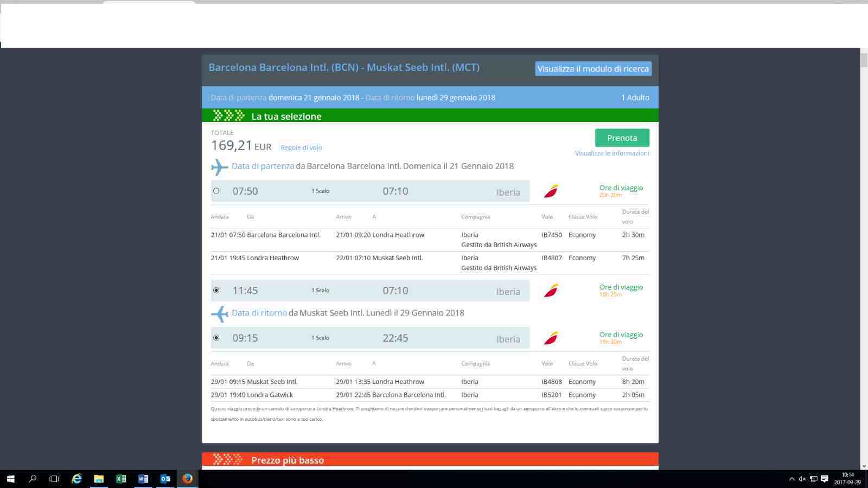Screen dimensions: 868x488
Task: Click flight number IB5201
Action: point(552,395)
